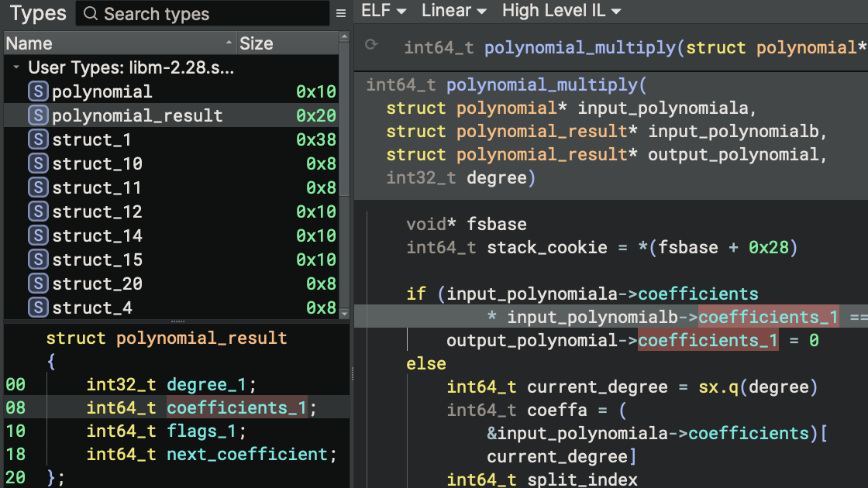The image size is (868, 488).
Task: Click the struct icon beside polynomial
Action: 38,92
